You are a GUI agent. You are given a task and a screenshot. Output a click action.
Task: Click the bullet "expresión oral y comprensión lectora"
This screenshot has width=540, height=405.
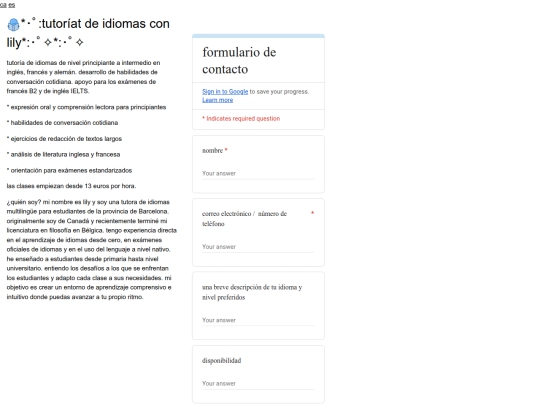86,107
